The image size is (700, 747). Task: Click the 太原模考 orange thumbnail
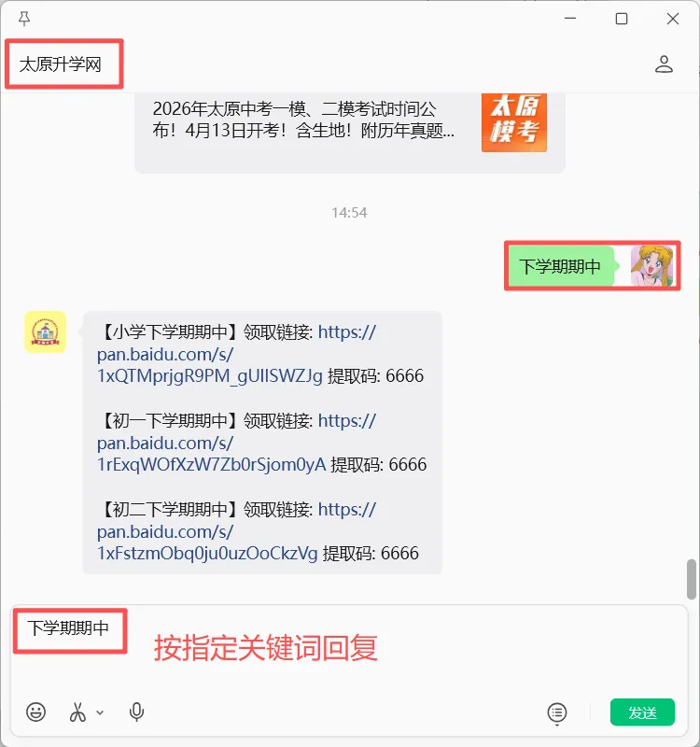(x=514, y=122)
